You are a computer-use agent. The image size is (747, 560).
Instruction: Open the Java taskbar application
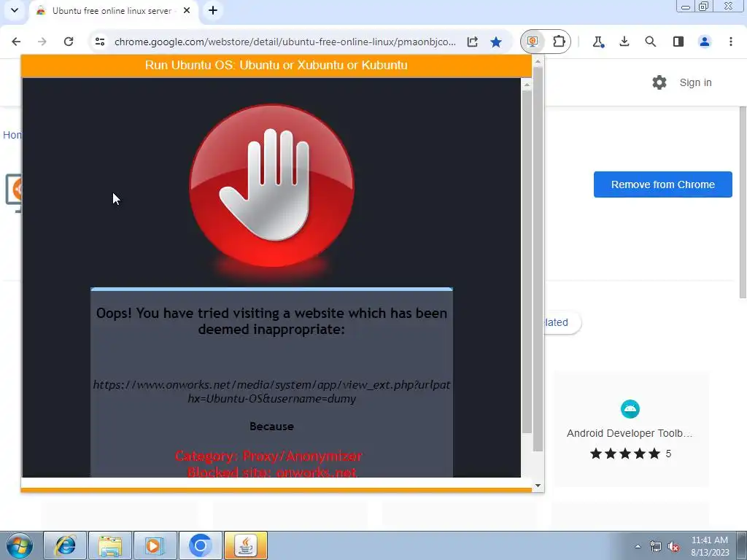pos(245,545)
